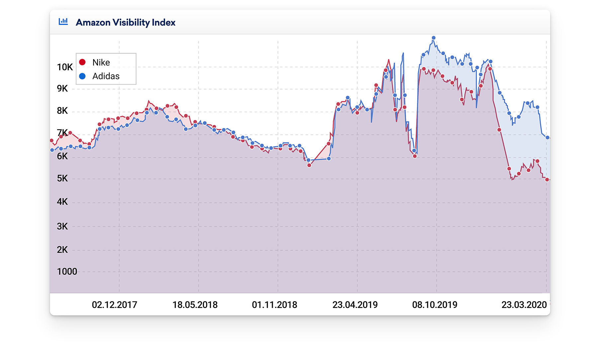Screen dimensions: 600x364
Task: Click the 3K y-axis label
Action: click(62, 226)
